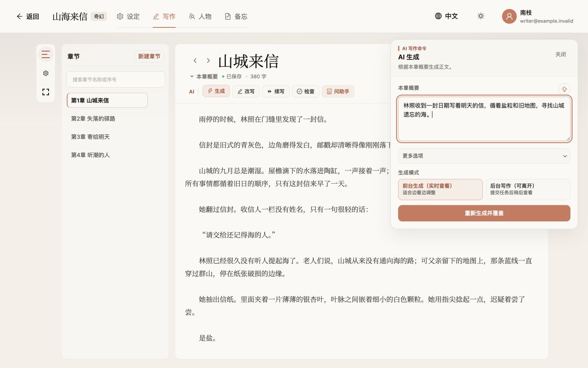
Task: Switch to the 写作 tab
Action: click(x=164, y=16)
